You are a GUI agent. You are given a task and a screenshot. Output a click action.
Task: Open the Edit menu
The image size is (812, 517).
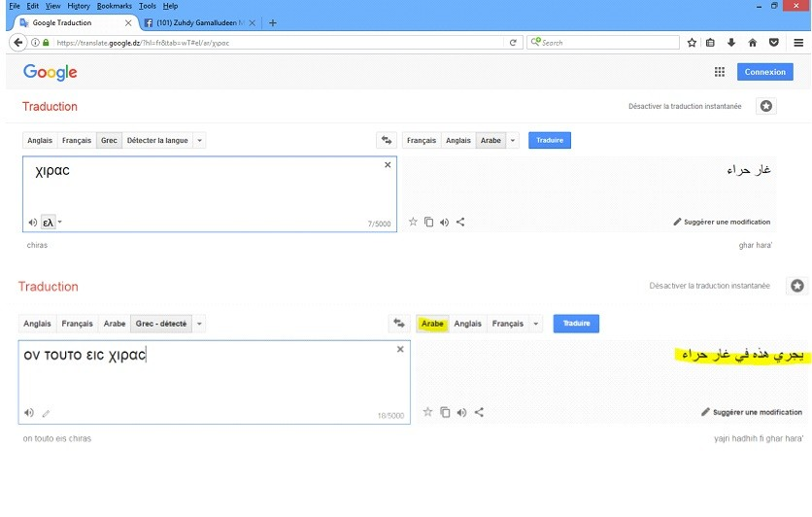coord(33,6)
